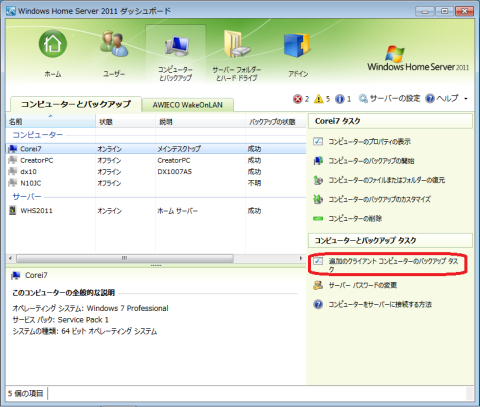Click the blue information alerts icon
Viewport: 480px width, 407px height.
click(340, 99)
